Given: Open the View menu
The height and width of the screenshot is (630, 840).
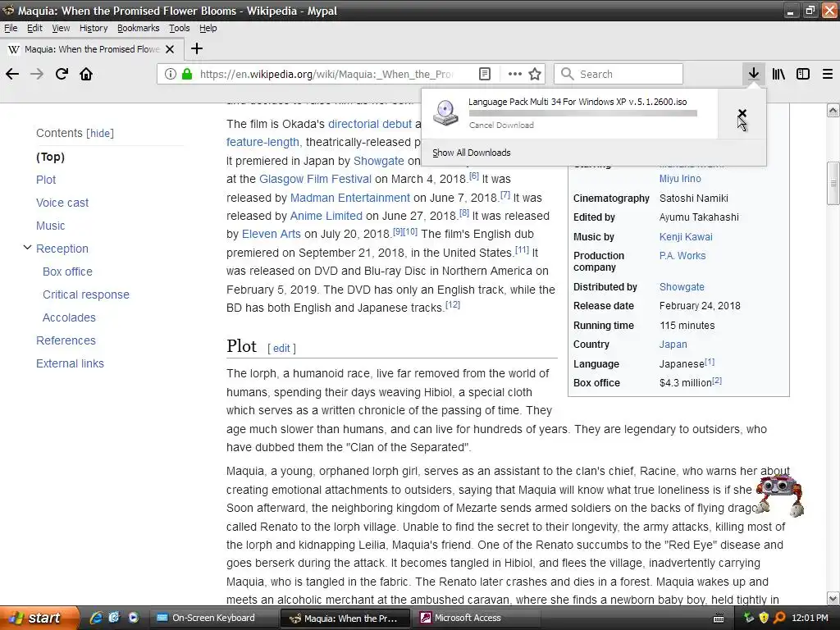Looking at the screenshot, I should (x=61, y=28).
